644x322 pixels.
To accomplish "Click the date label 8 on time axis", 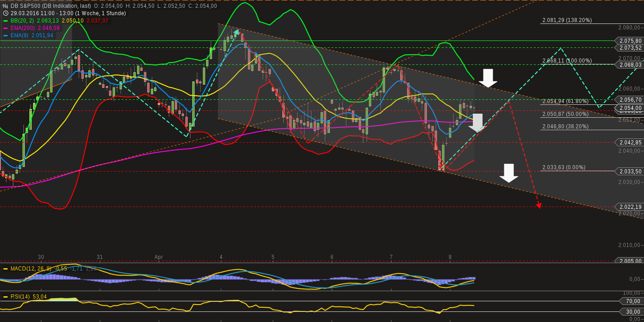I will pos(450,257).
